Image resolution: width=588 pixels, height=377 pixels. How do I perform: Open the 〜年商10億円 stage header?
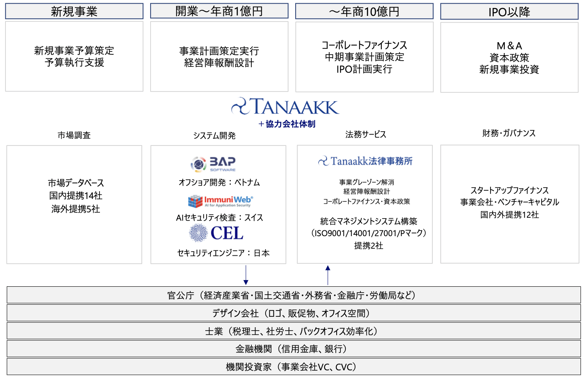[364, 12]
